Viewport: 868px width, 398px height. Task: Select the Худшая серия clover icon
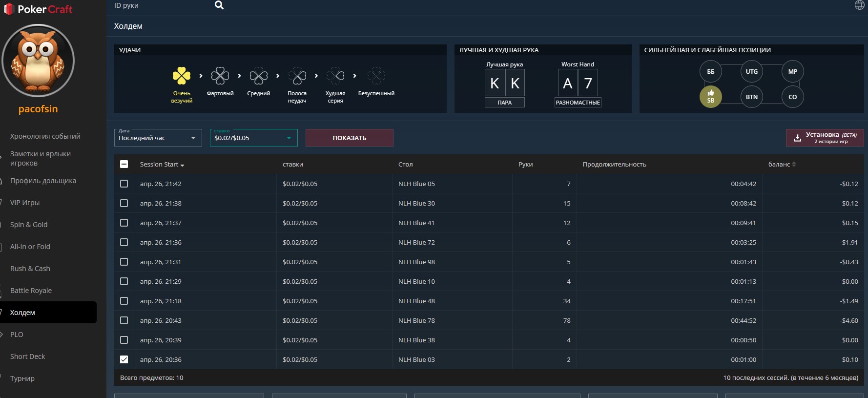pos(335,76)
